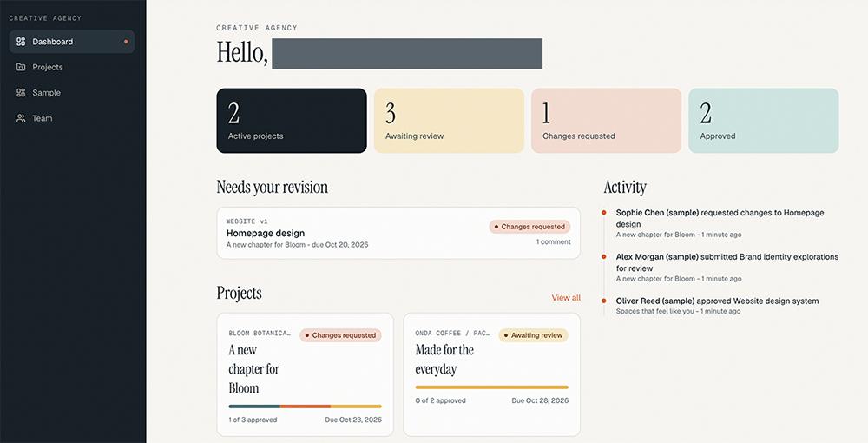Open the A new chapter for Bloom project card
Viewport: 868px width, 443px height.
point(305,375)
